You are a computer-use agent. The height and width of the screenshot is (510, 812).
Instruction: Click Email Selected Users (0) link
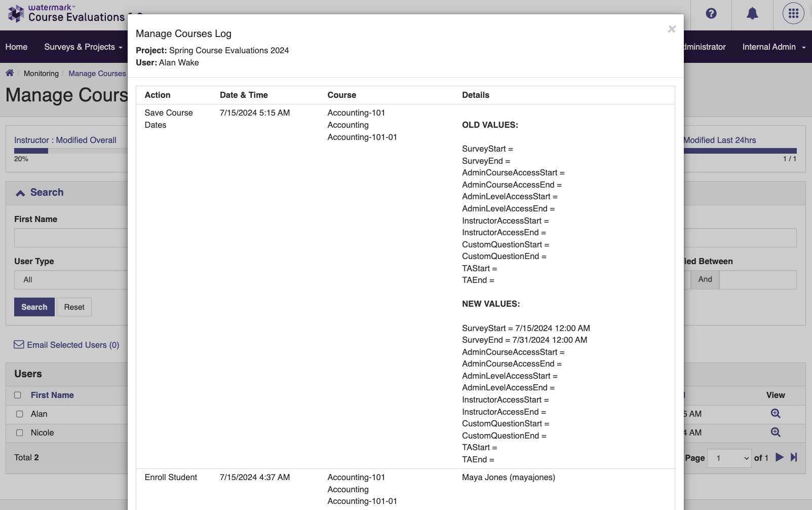tap(73, 345)
